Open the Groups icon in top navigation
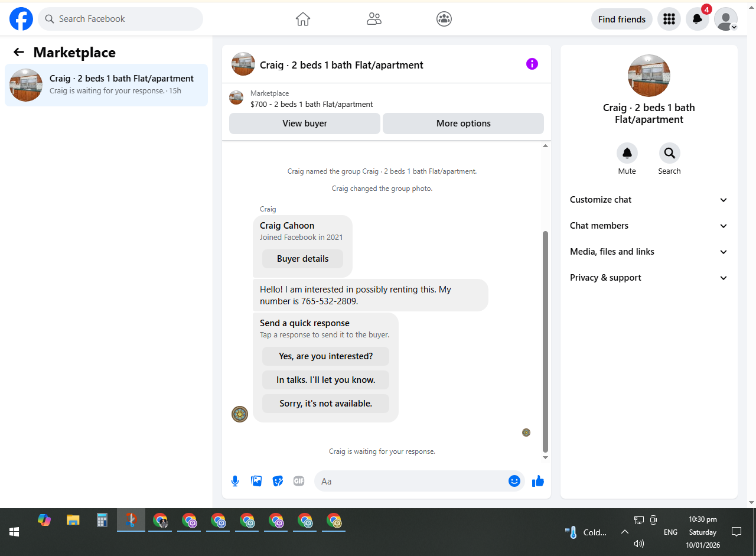The height and width of the screenshot is (556, 756). (x=444, y=19)
